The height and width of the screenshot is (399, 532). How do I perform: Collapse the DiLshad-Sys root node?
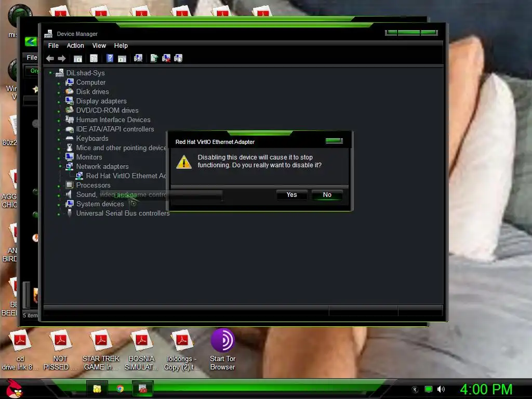coord(50,73)
